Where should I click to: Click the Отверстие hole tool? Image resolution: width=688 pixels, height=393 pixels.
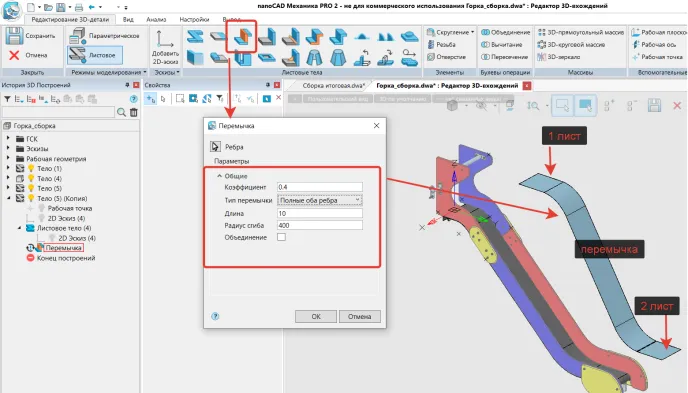(x=446, y=57)
